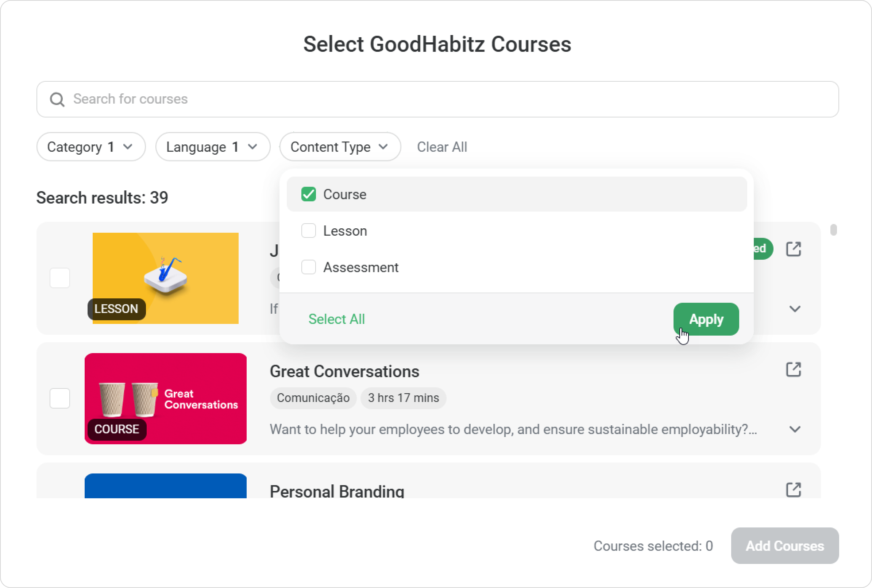Uncheck the Course content type

pos(308,194)
